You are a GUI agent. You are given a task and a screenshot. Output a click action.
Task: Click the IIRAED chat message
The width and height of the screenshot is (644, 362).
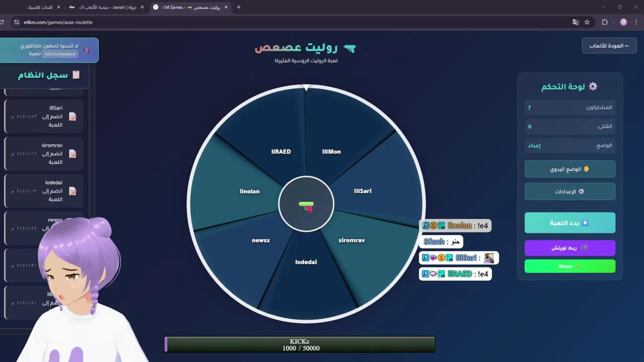[455, 274]
